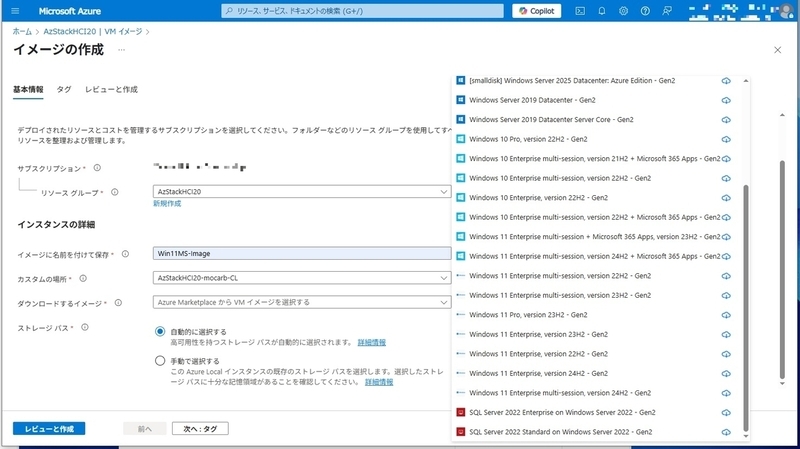Image resolution: width=800 pixels, height=449 pixels.
Task: Open portal settings gear
Action: [x=623, y=11]
